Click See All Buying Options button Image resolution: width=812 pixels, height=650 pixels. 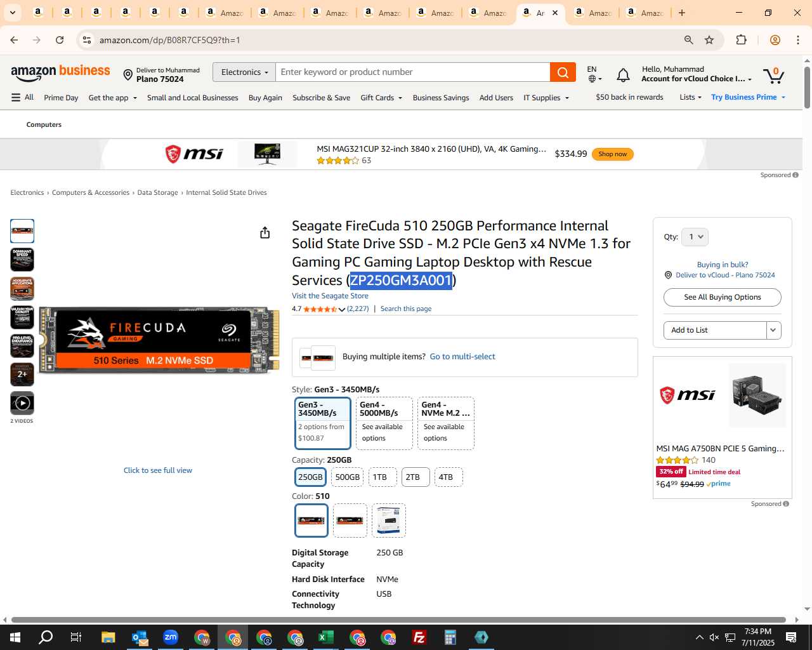722,297
